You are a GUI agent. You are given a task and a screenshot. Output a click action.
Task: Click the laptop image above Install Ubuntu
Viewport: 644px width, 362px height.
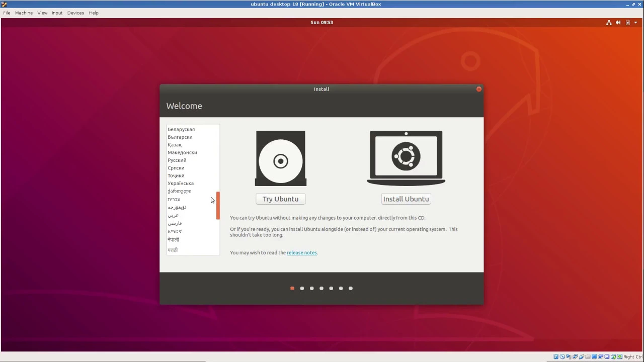point(406,158)
